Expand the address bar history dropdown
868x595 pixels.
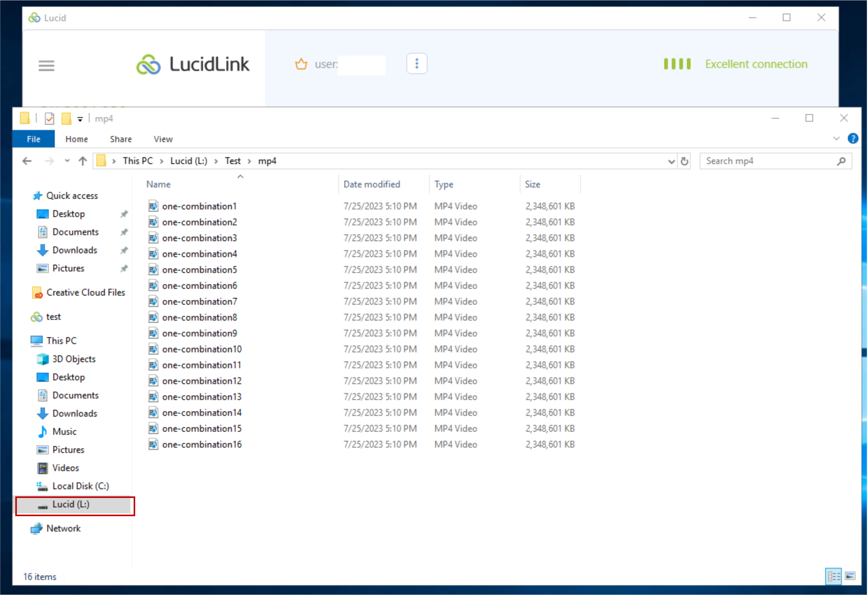pos(671,161)
